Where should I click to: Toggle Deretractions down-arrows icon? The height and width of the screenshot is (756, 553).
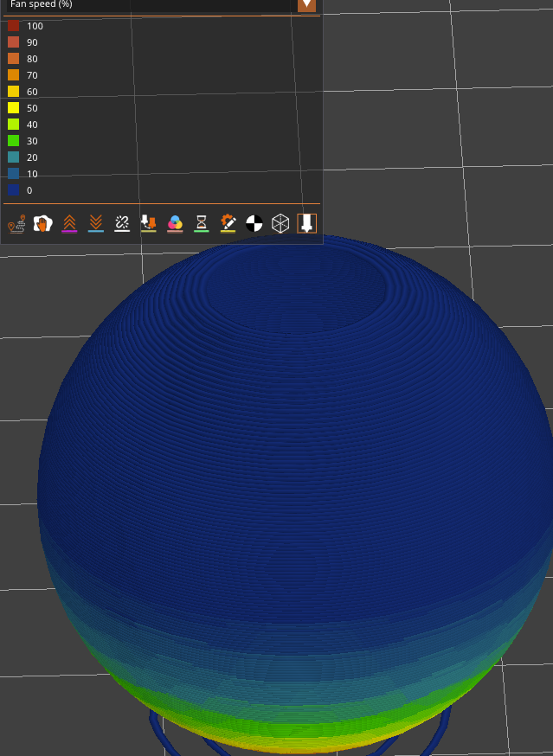tap(96, 224)
